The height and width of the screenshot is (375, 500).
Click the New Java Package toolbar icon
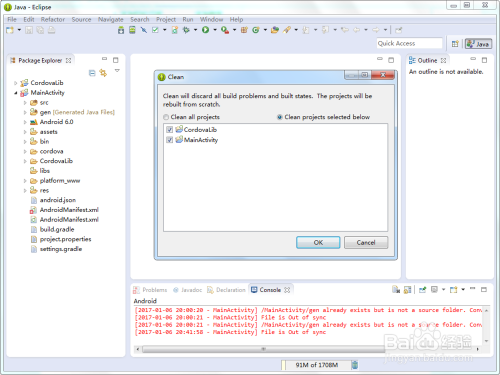pos(244,30)
